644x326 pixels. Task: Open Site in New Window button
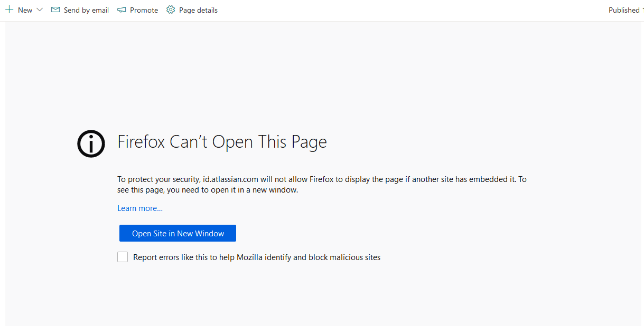178,233
